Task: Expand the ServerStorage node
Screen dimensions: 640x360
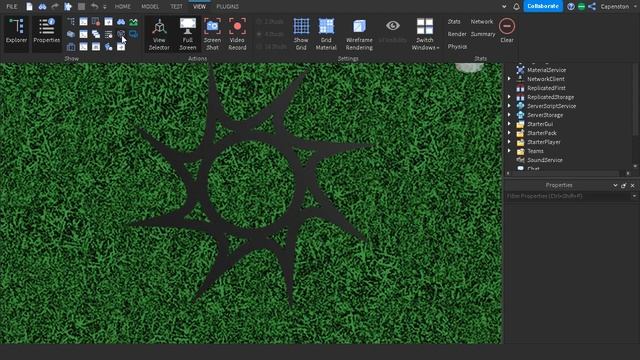Action: [x=509, y=115]
